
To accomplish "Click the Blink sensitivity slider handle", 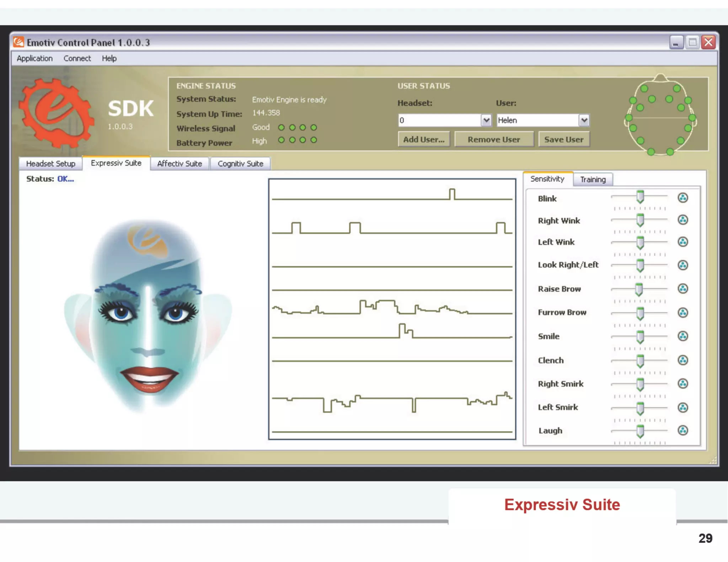I will click(640, 197).
